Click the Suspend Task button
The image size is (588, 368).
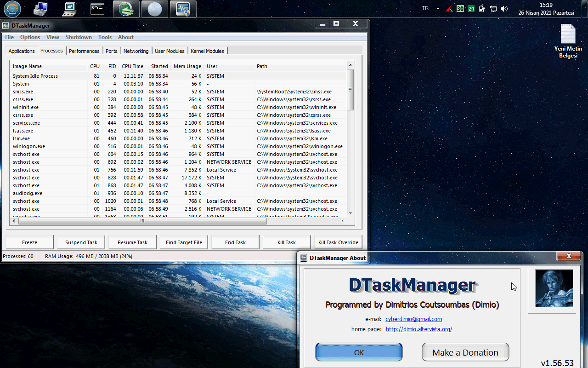81,242
